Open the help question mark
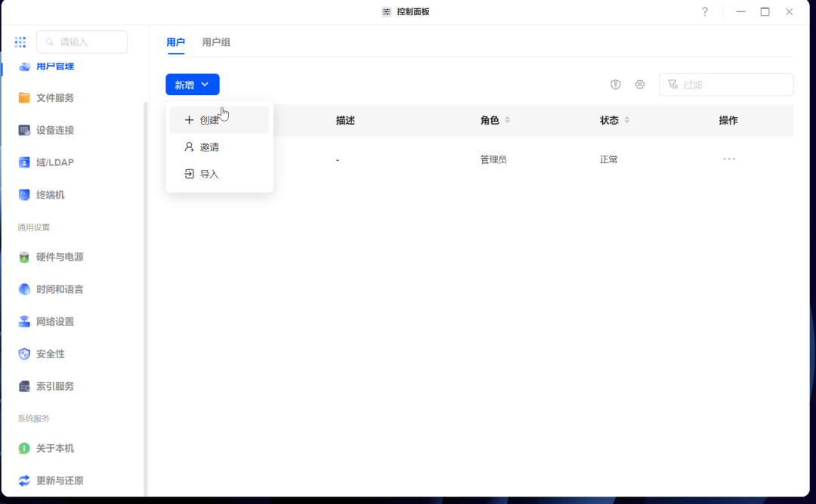The height and width of the screenshot is (504, 816). 705,11
